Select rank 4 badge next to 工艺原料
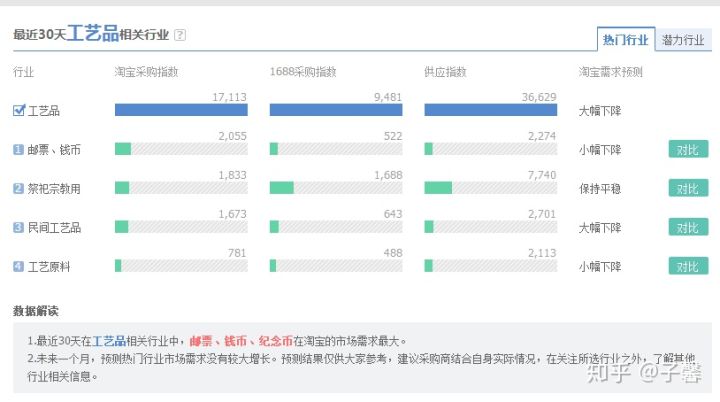This screenshot has height=402, width=720. [18, 266]
